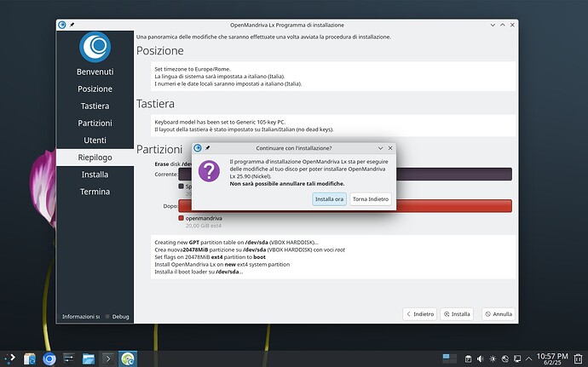Open the virtual desktop pager
588x367 pixels.
(449, 358)
